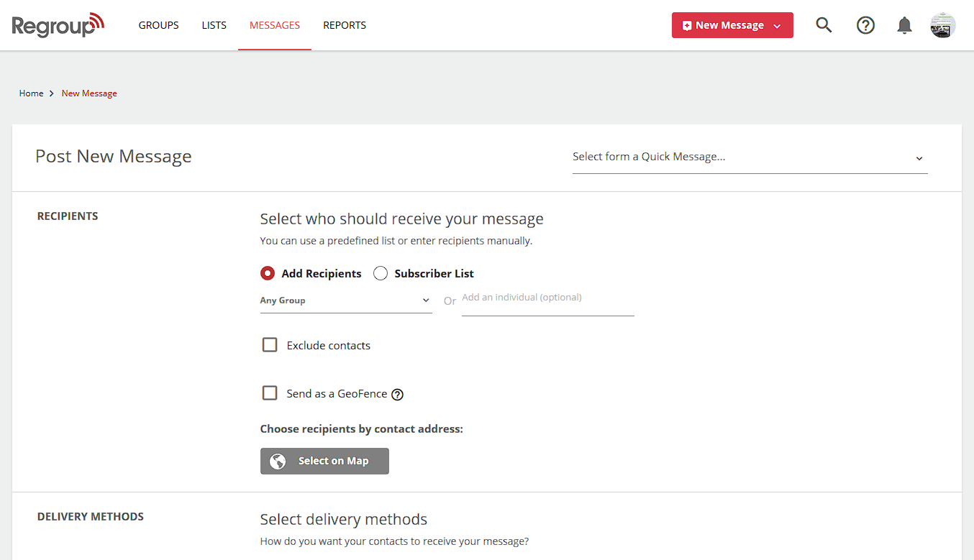The height and width of the screenshot is (560, 974).
Task: Open the GROUPS menu item
Action: (158, 24)
